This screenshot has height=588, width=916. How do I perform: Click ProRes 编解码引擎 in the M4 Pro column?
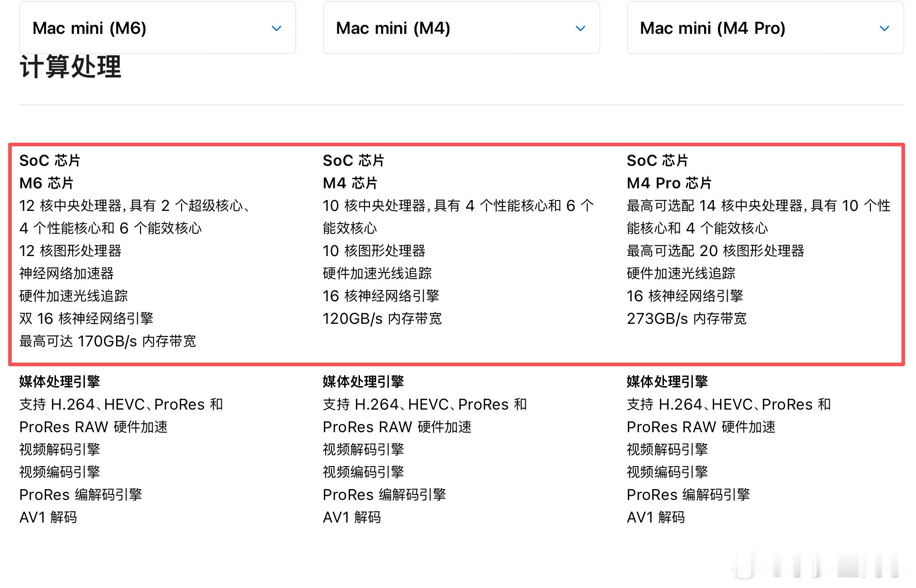pos(688,495)
